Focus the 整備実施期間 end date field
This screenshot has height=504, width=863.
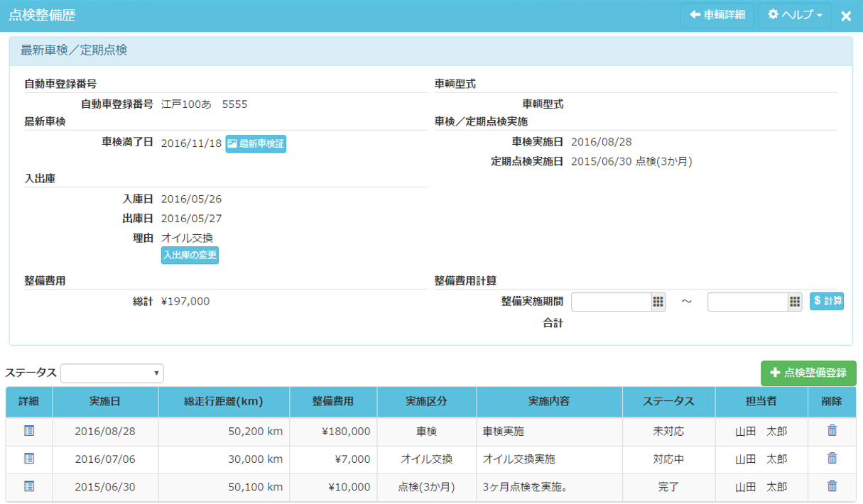coord(748,302)
